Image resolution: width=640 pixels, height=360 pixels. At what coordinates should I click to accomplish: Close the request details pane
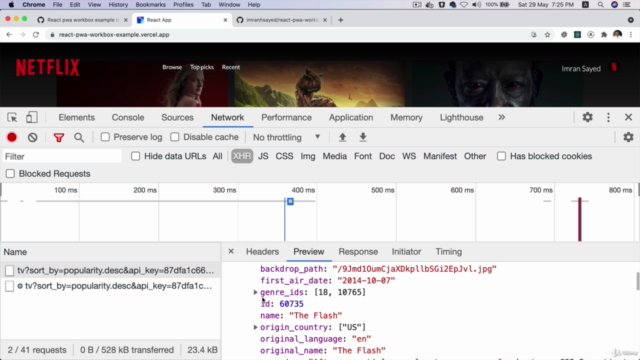pos(231,251)
